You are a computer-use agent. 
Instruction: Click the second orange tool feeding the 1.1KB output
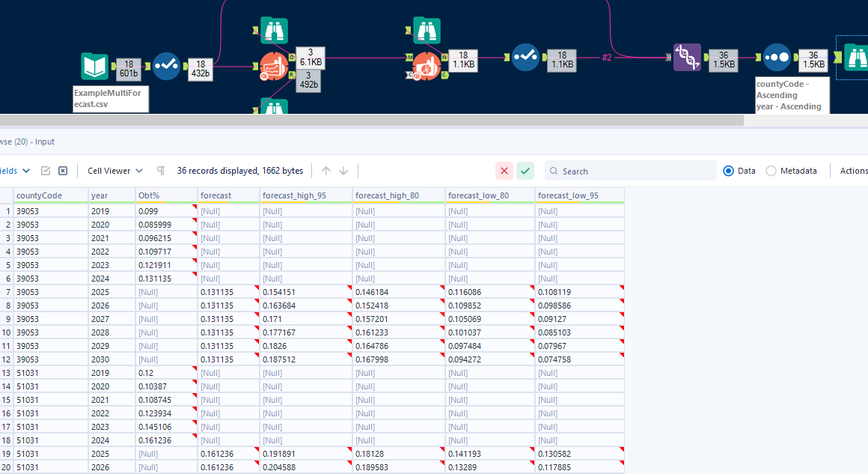(427, 66)
